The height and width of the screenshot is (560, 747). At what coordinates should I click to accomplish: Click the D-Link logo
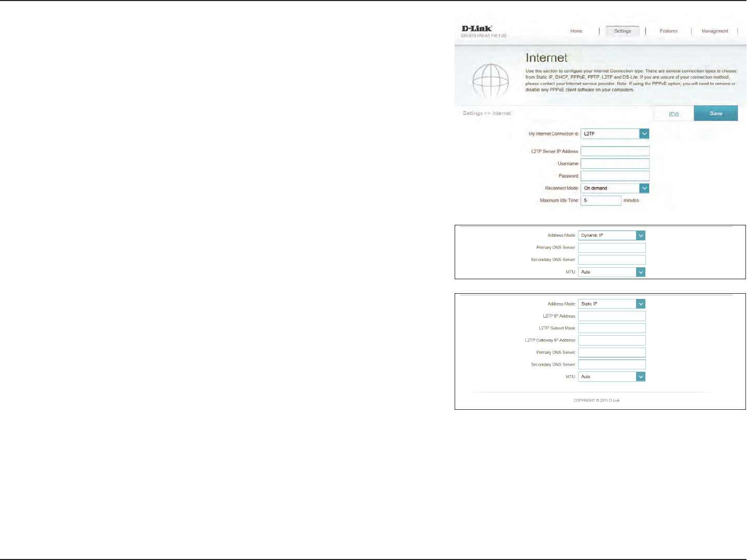[476, 28]
